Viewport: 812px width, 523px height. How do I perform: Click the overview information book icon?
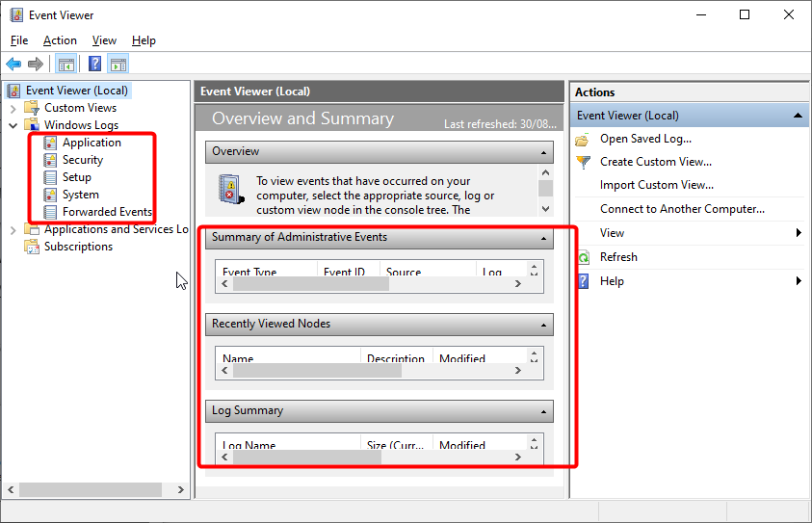230,189
